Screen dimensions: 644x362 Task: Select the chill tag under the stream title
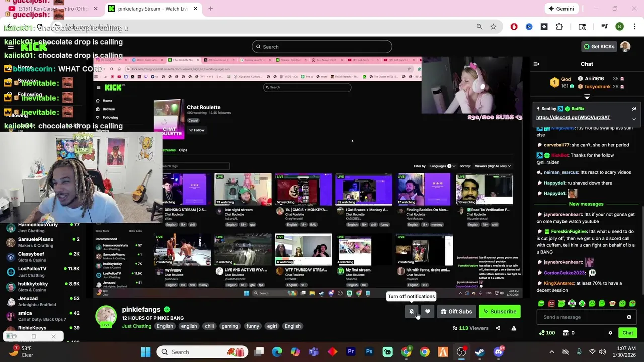pos(209,326)
